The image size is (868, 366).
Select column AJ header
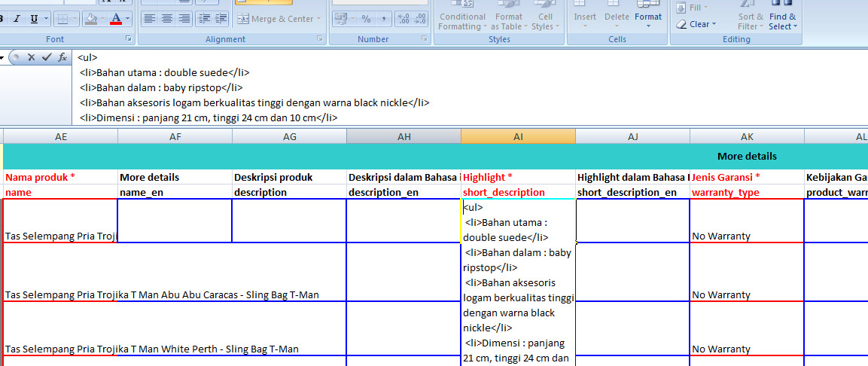(x=632, y=137)
